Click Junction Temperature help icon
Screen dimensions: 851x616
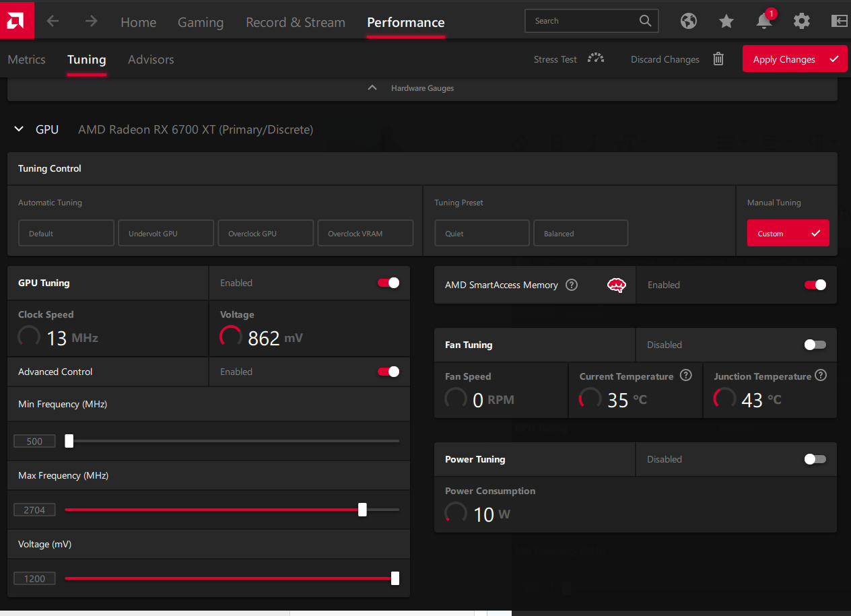820,376
